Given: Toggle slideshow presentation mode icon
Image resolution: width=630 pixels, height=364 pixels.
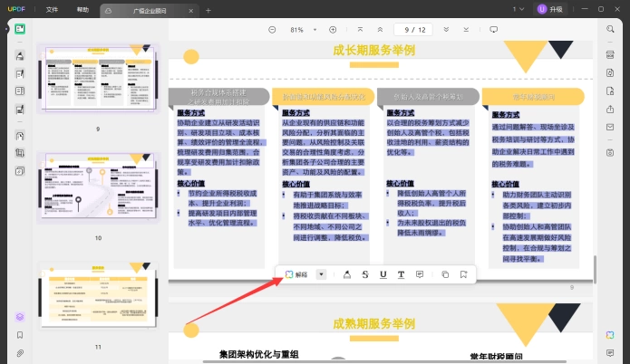Looking at the screenshot, I should (x=494, y=30).
